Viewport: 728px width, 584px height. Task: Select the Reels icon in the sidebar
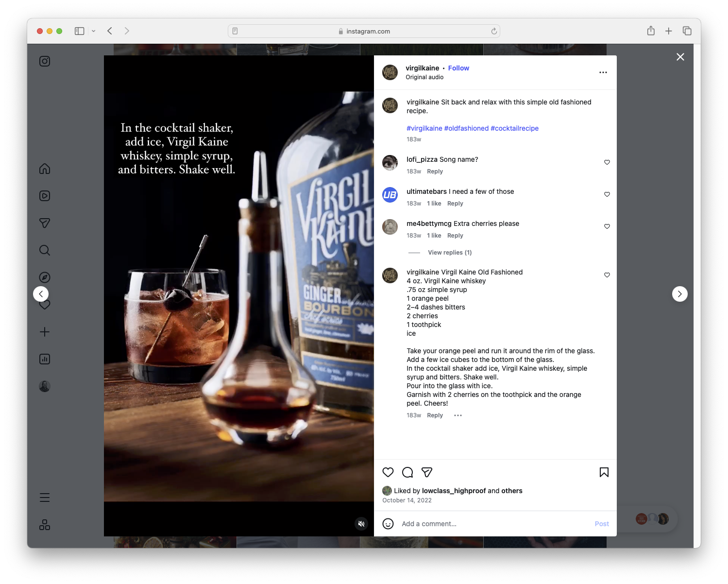click(44, 196)
